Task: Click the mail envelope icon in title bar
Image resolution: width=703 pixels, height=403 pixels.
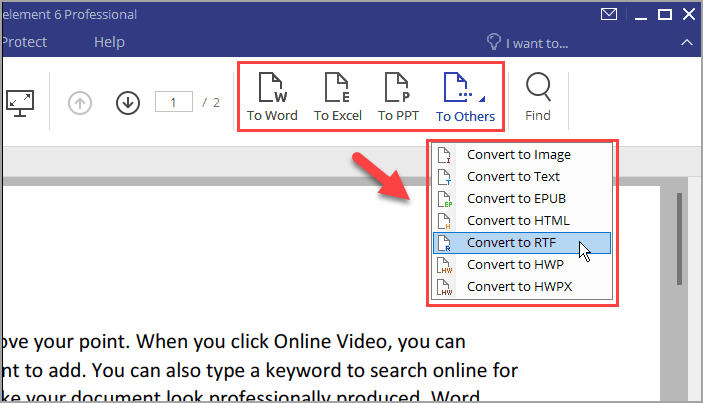Action: (x=608, y=15)
